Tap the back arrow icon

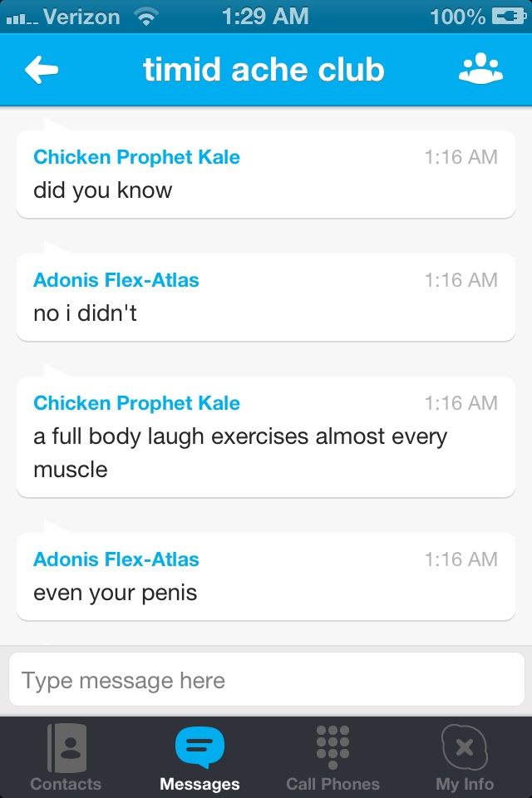[x=42, y=70]
